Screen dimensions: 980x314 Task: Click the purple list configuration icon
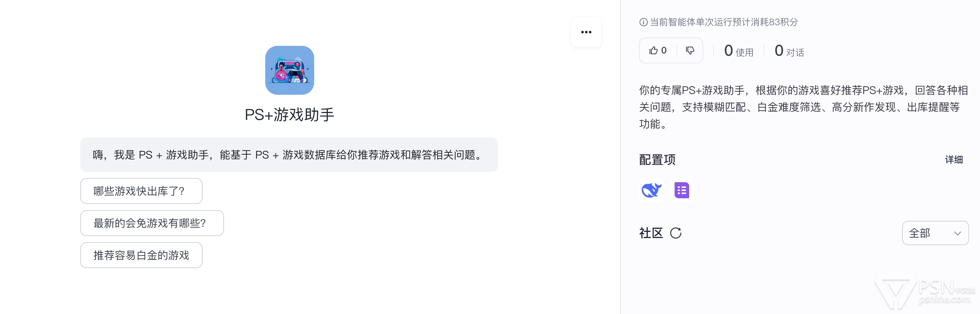coord(681,190)
